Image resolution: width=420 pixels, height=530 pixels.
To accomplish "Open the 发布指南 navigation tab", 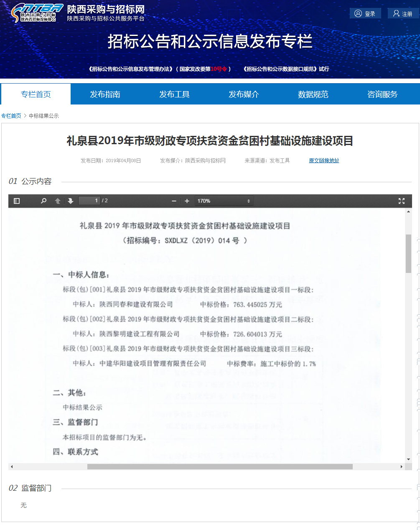I will coord(105,94).
